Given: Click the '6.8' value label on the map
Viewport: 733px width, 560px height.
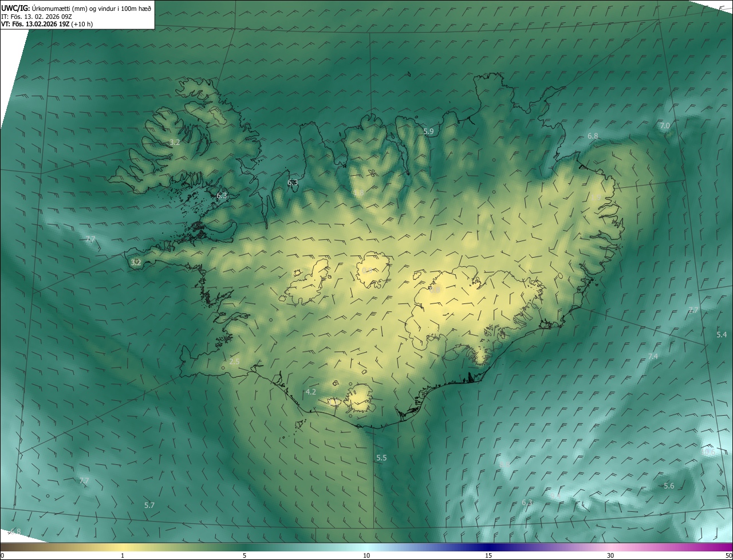Looking at the screenshot, I should pyautogui.click(x=593, y=136).
